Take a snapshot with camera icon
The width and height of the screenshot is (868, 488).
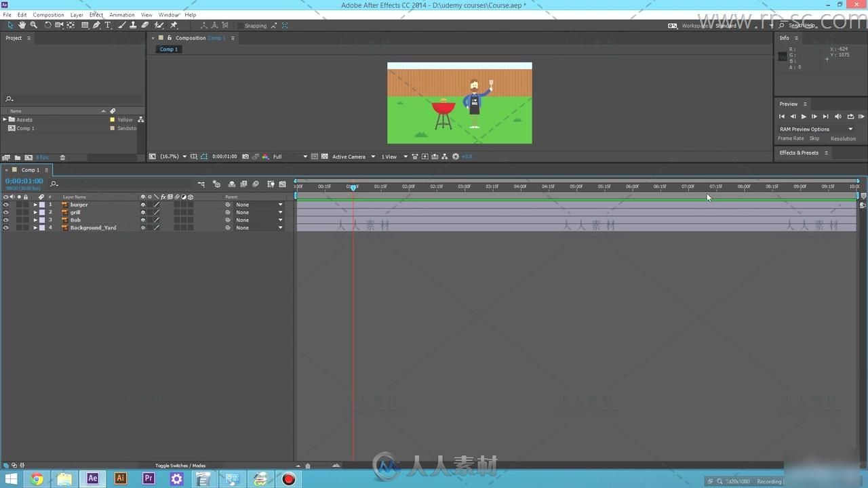(x=245, y=157)
